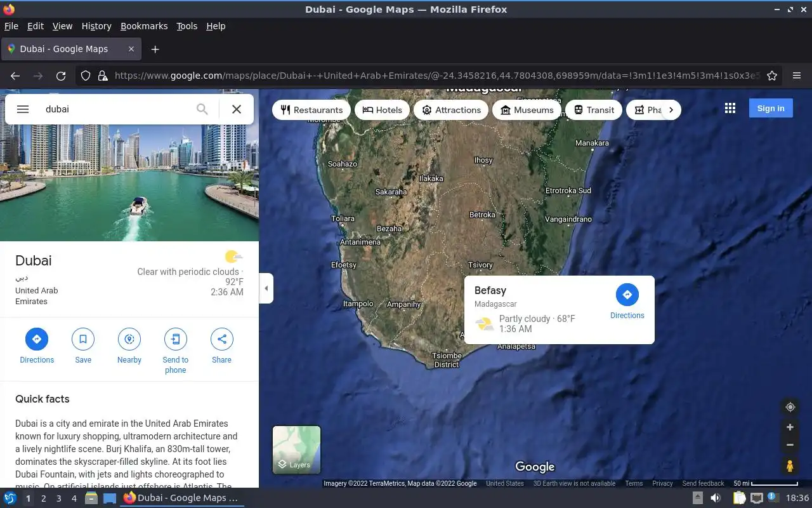Click the Share icon
The image size is (812, 508).
[222, 339]
